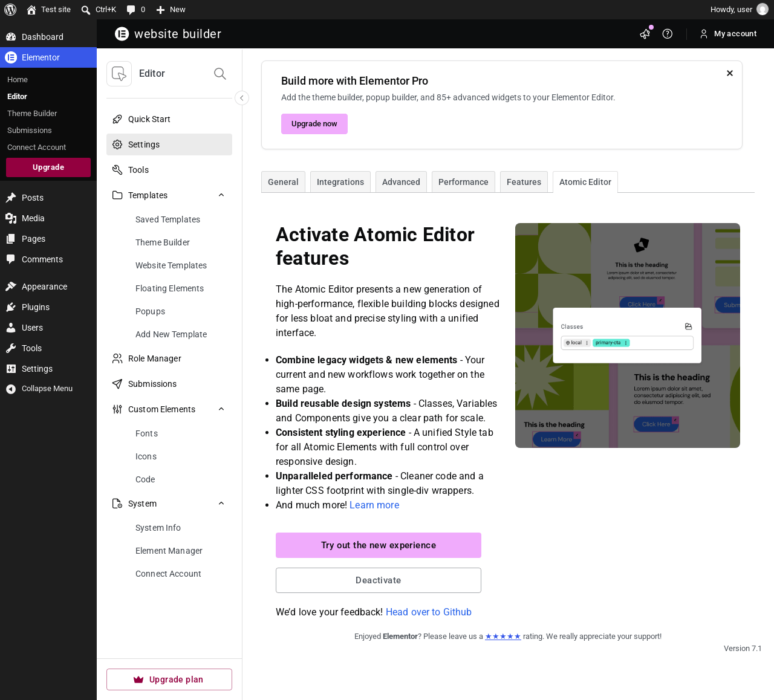Collapse the Custom Elements chevron
Viewport: 774px width, 700px height.
[221, 409]
